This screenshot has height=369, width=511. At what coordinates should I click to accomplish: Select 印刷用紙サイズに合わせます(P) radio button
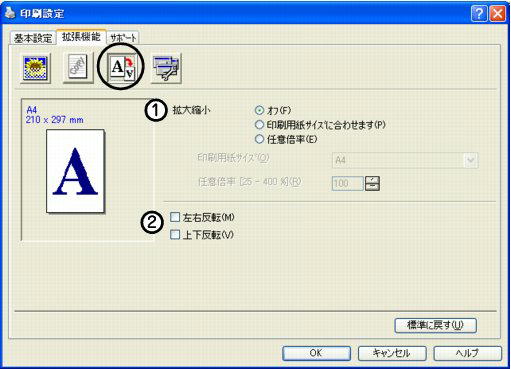(259, 125)
